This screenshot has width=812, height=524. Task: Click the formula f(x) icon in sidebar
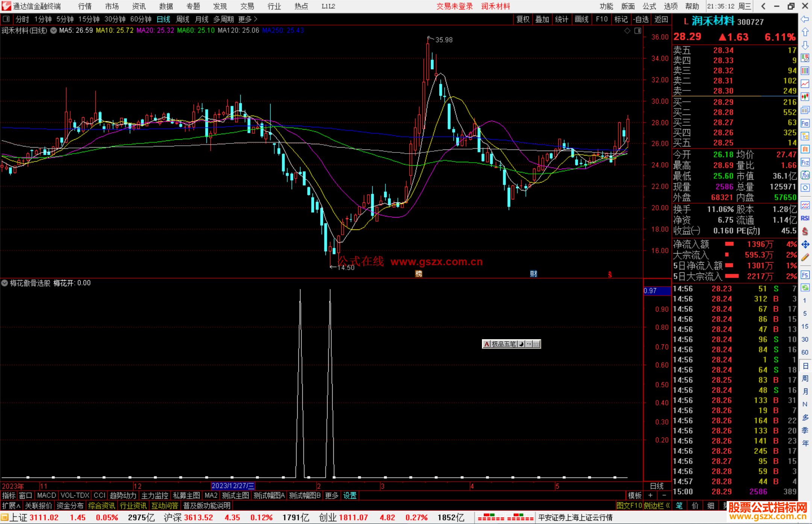point(805,175)
